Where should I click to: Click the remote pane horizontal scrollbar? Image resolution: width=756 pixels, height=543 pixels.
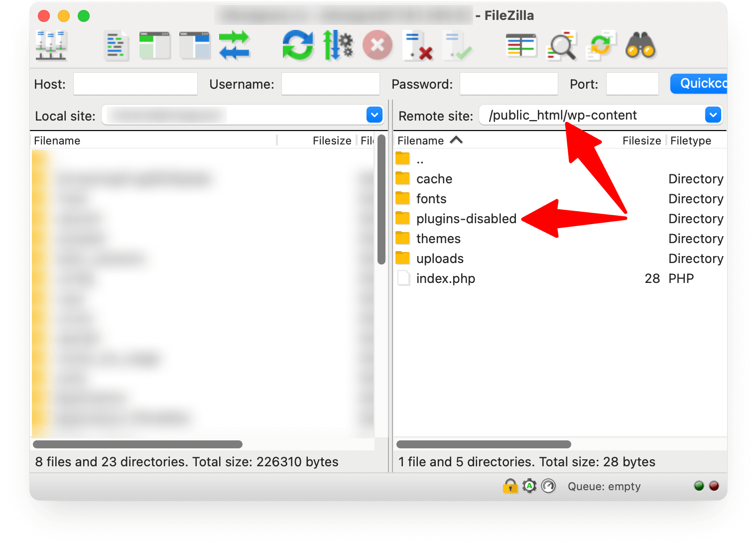tap(484, 444)
